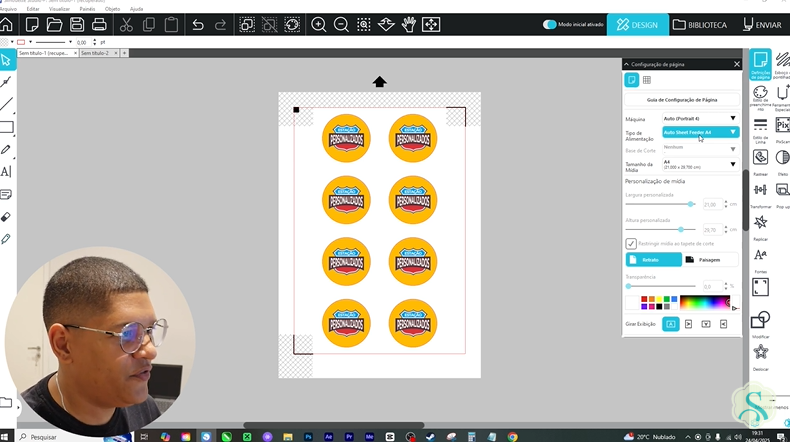Redo the last action
This screenshot has height=442, width=790.
pos(220,24)
